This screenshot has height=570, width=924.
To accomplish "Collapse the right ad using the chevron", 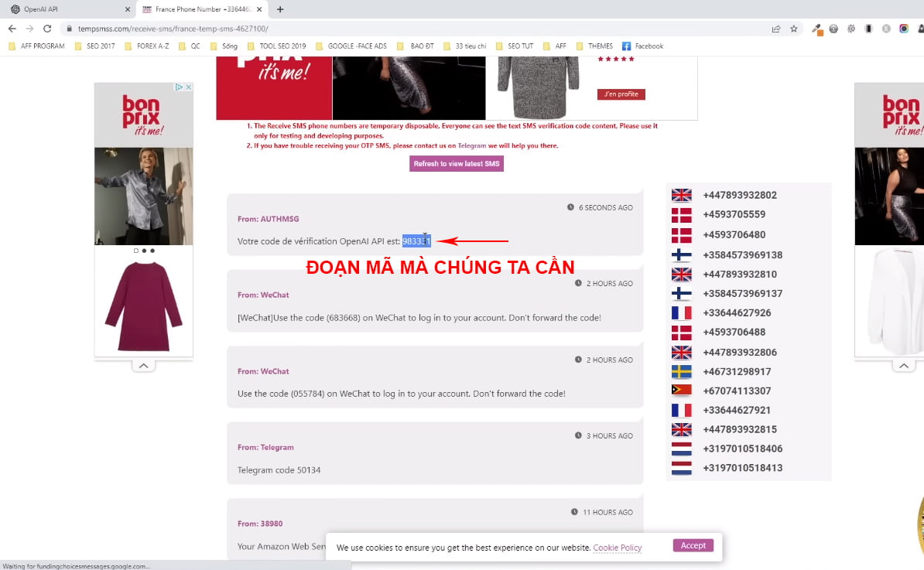I will [x=903, y=366].
